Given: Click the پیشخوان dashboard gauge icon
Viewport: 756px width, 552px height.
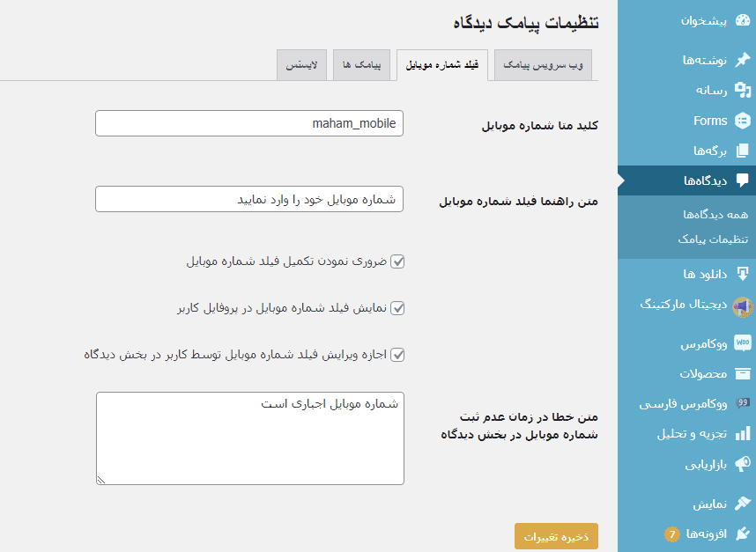Looking at the screenshot, I should pos(743,21).
